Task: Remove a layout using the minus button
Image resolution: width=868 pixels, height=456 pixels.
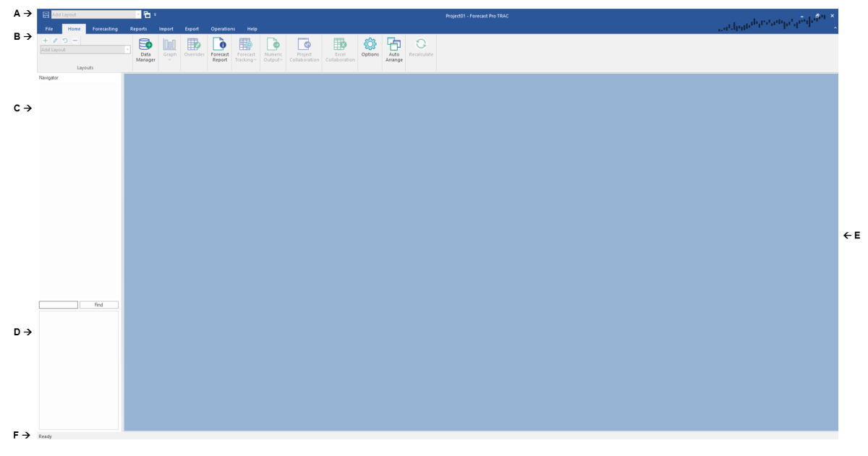Action: click(x=75, y=40)
